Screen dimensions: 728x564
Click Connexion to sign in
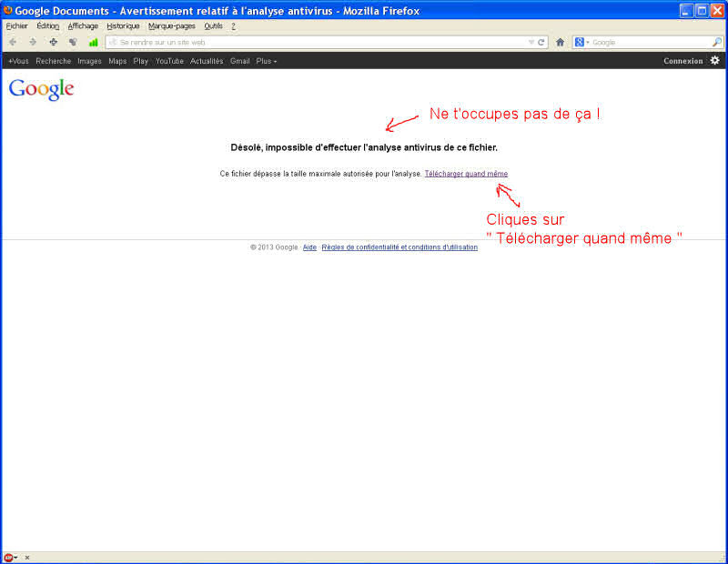pos(683,61)
